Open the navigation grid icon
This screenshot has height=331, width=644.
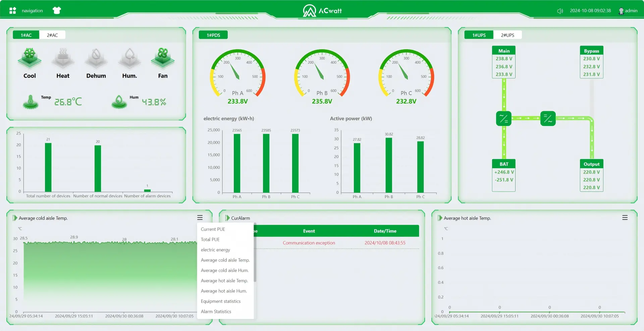(13, 10)
